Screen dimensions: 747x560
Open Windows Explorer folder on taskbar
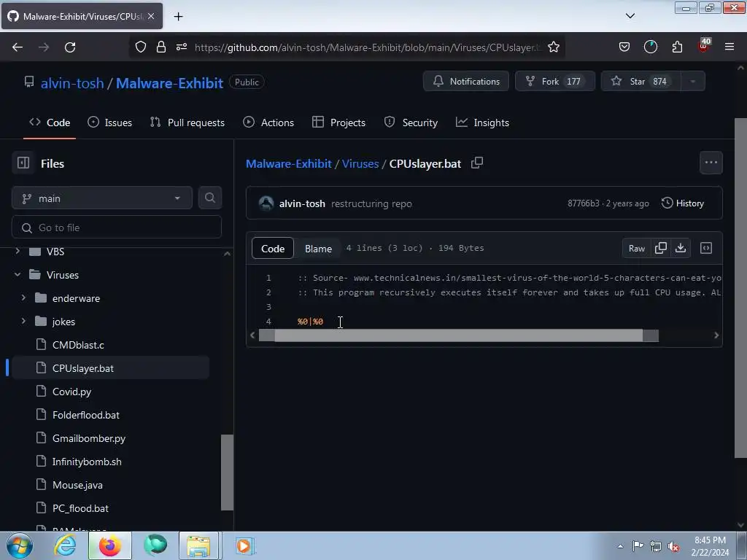pos(198,545)
